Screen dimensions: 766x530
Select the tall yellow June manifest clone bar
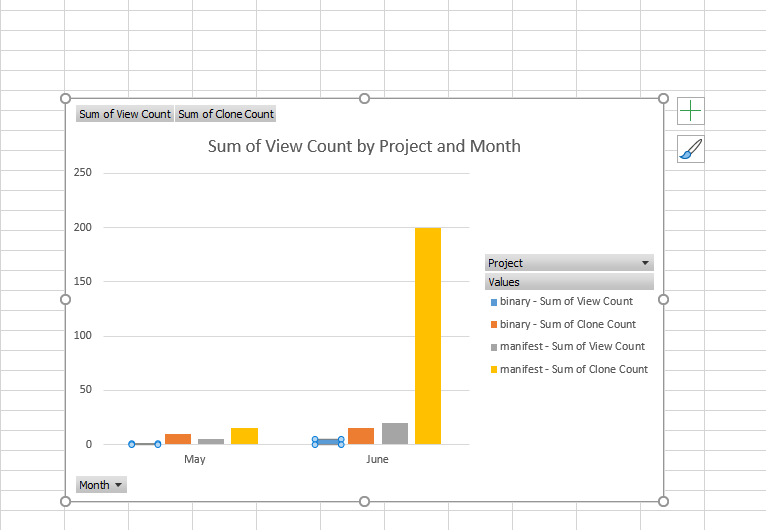coord(428,335)
